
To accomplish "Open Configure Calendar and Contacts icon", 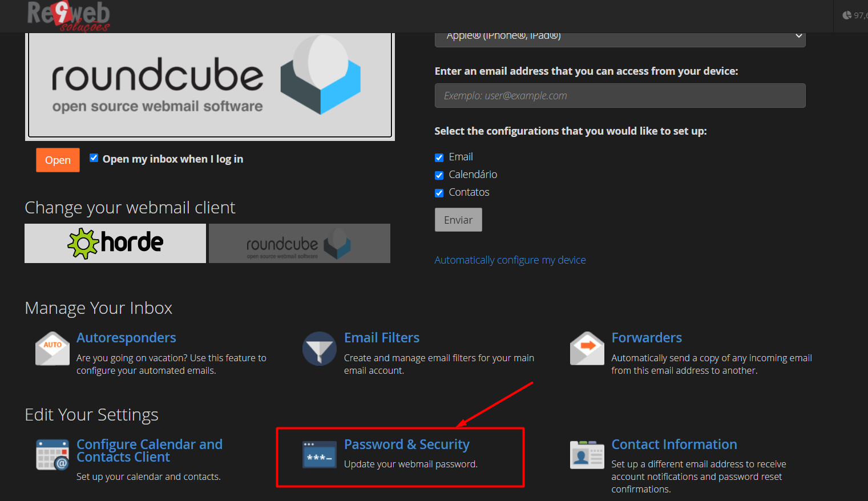I will click(x=53, y=455).
